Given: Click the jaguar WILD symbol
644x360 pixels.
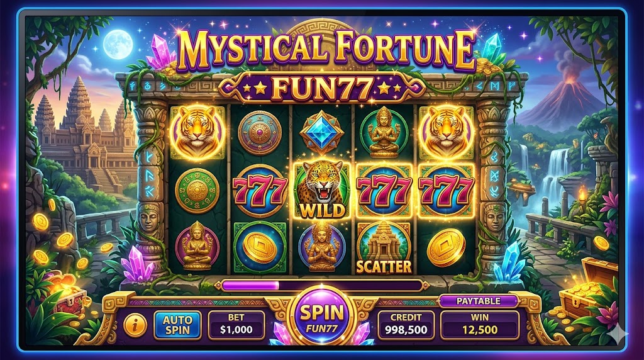Looking at the screenshot, I should [322, 189].
